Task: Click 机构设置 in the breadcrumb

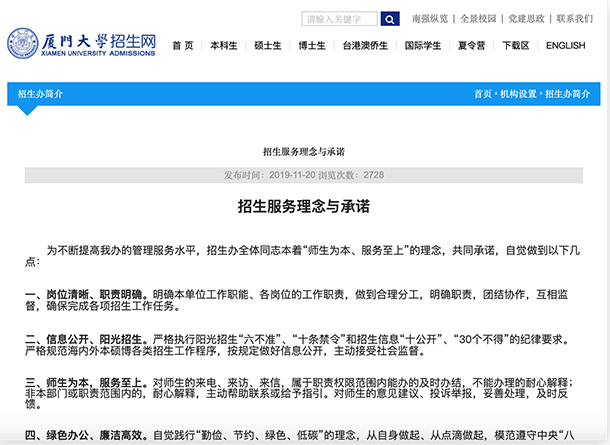Action: coord(518,94)
